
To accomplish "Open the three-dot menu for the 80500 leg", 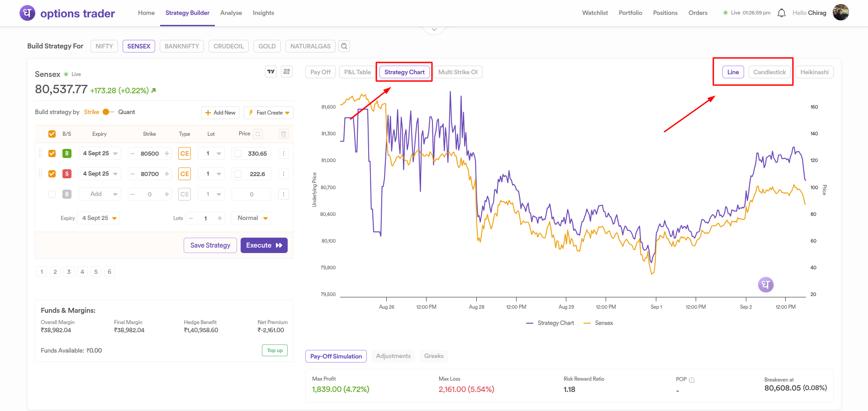I will tap(284, 153).
